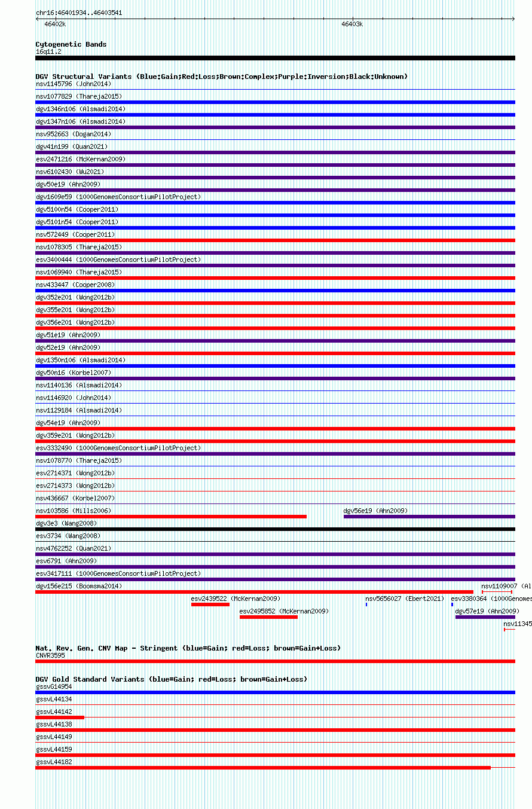Click nsv4762252 (Quan2021) label
This screenshot has width=532, height=809.
click(x=74, y=548)
